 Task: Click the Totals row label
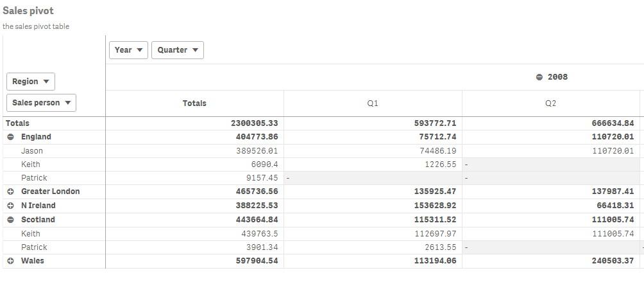coord(17,123)
